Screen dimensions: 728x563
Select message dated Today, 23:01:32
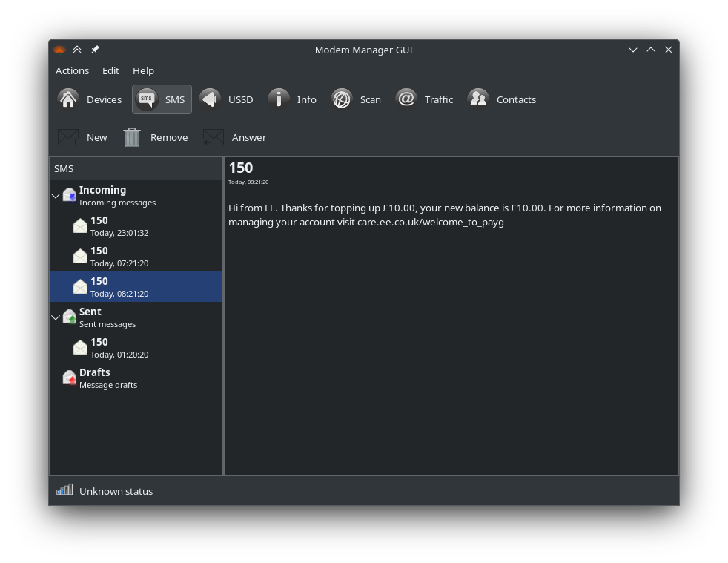click(136, 225)
